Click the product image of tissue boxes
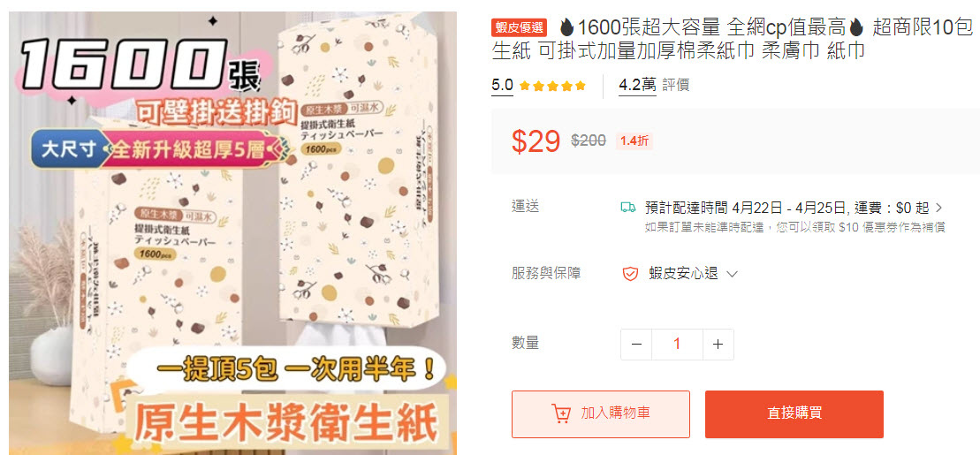980x455 pixels. (232, 233)
